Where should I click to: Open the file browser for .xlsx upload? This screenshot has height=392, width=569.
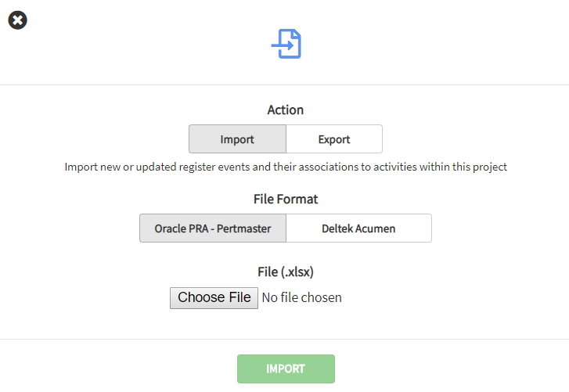(x=214, y=297)
